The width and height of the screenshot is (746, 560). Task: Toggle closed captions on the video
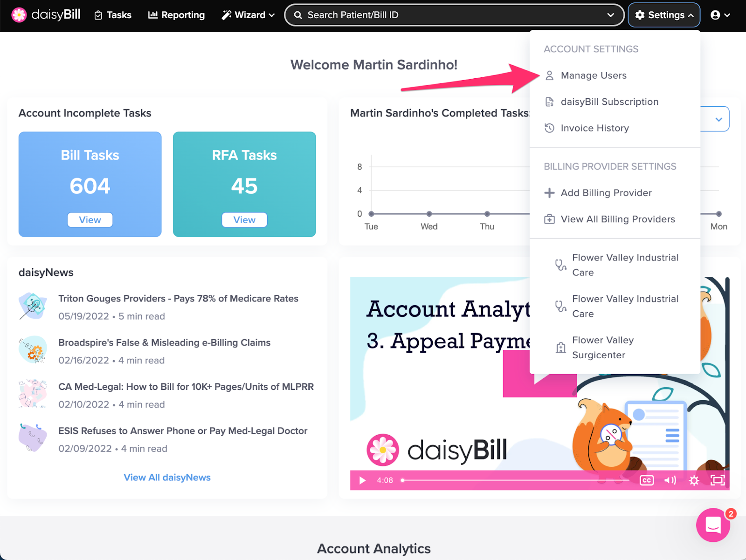click(647, 480)
